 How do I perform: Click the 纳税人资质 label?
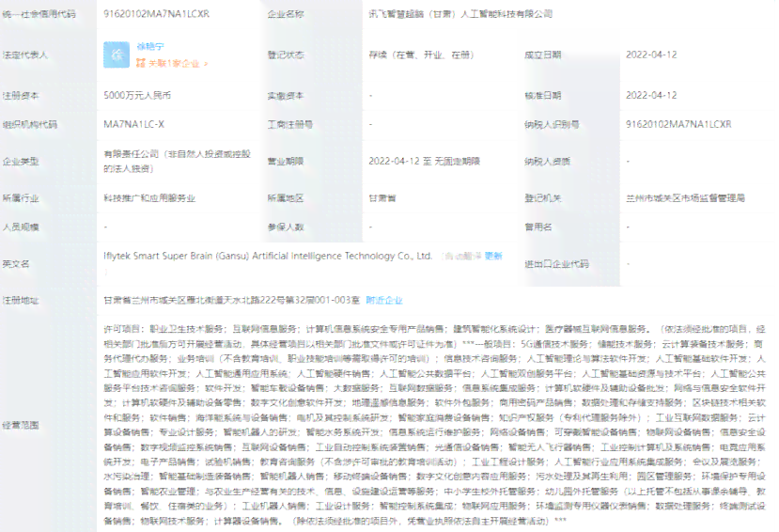[548, 162]
